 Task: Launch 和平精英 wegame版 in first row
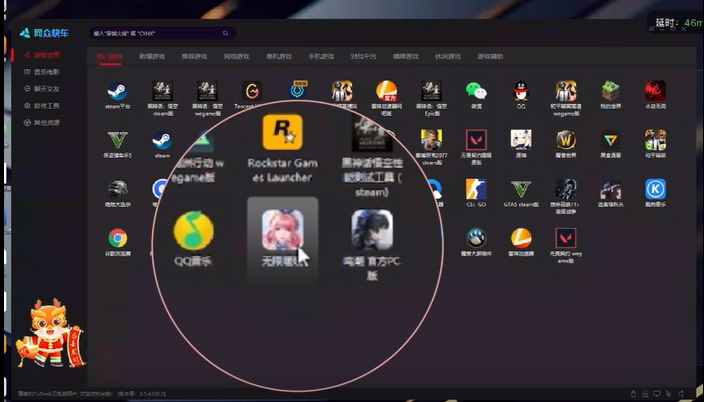click(x=566, y=91)
